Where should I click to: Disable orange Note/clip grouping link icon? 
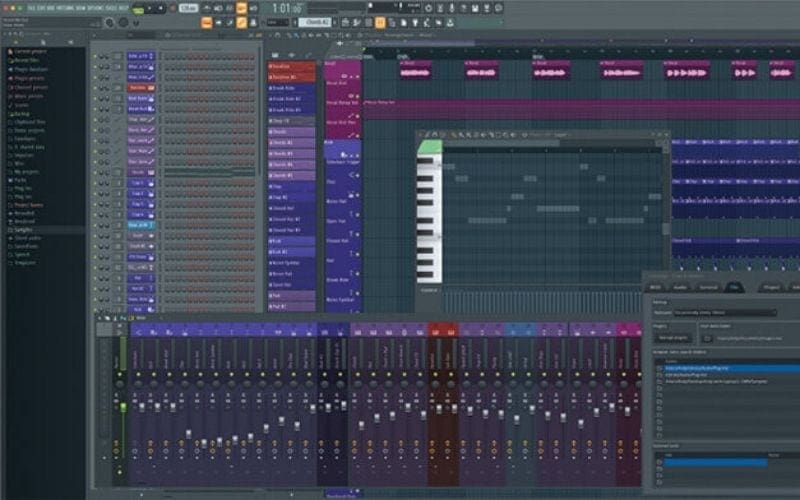click(x=241, y=22)
